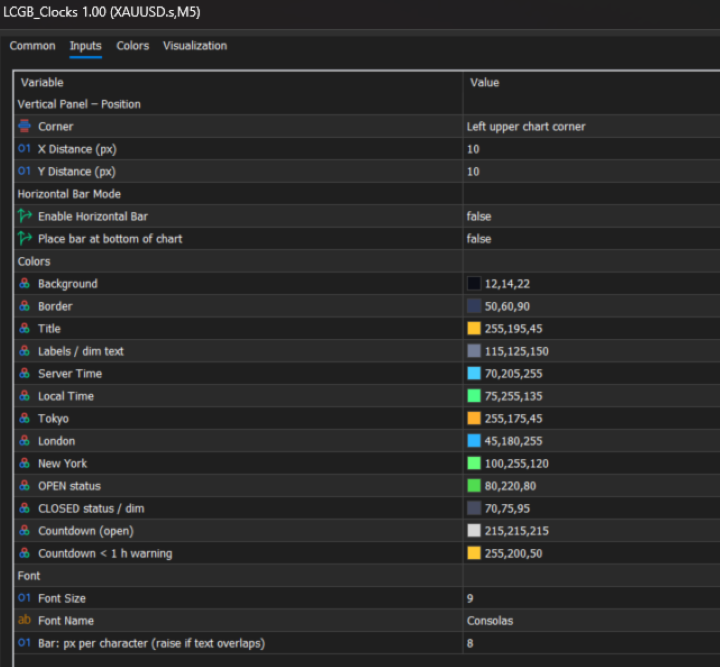Click the London color type icon

[x=24, y=441]
